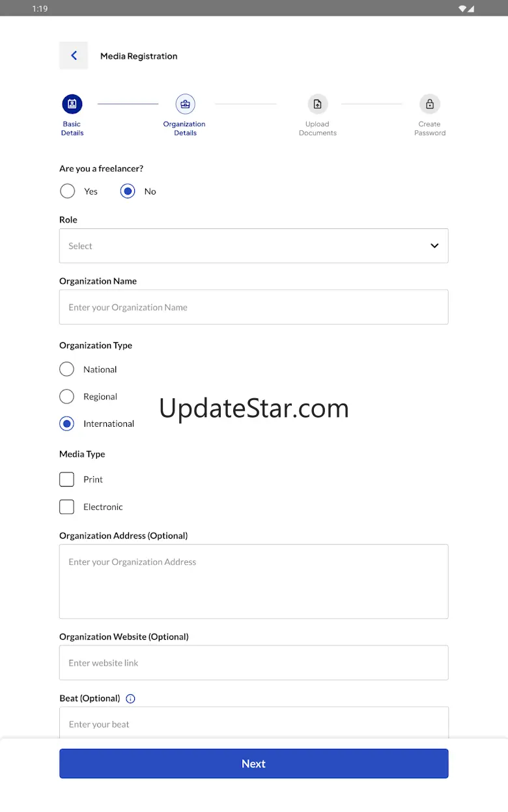Viewport: 508px width, 812px height.
Task: Check the Wi-Fi status bar icon
Action: (x=462, y=8)
